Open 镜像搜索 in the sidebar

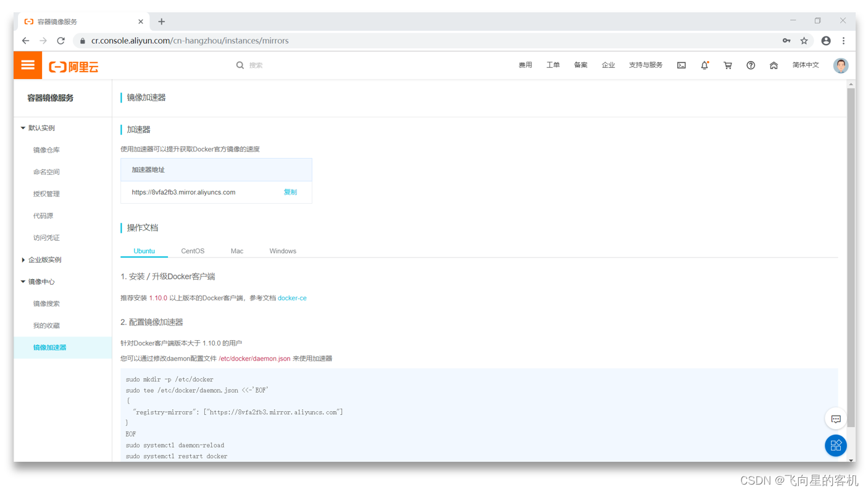(x=46, y=304)
